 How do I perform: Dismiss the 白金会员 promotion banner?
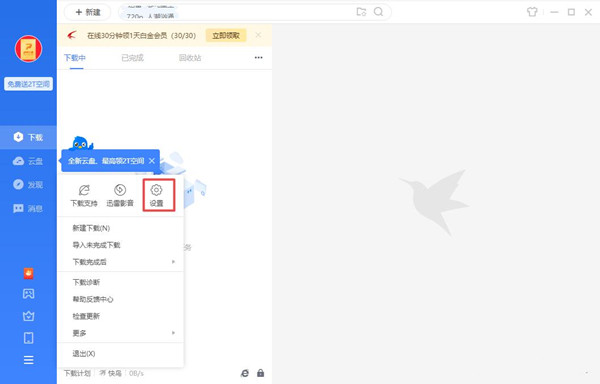click(x=258, y=35)
